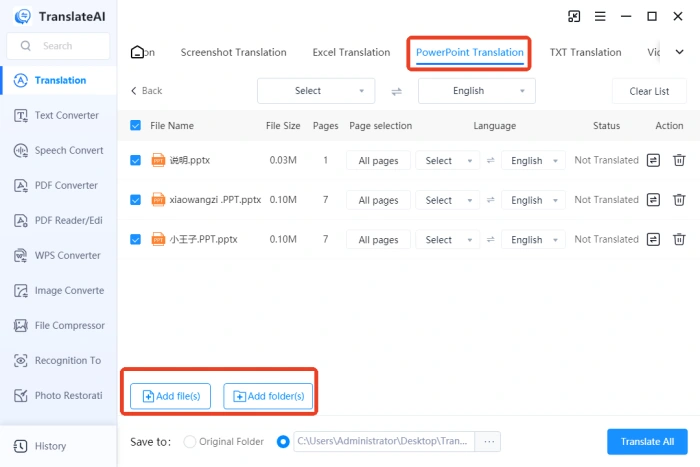Open the global source language Select dropdown
This screenshot has height=467, width=700.
[x=316, y=91]
